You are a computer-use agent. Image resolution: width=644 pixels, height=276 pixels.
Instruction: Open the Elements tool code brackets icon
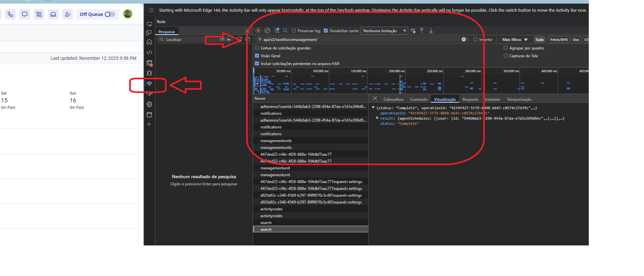[149, 52]
